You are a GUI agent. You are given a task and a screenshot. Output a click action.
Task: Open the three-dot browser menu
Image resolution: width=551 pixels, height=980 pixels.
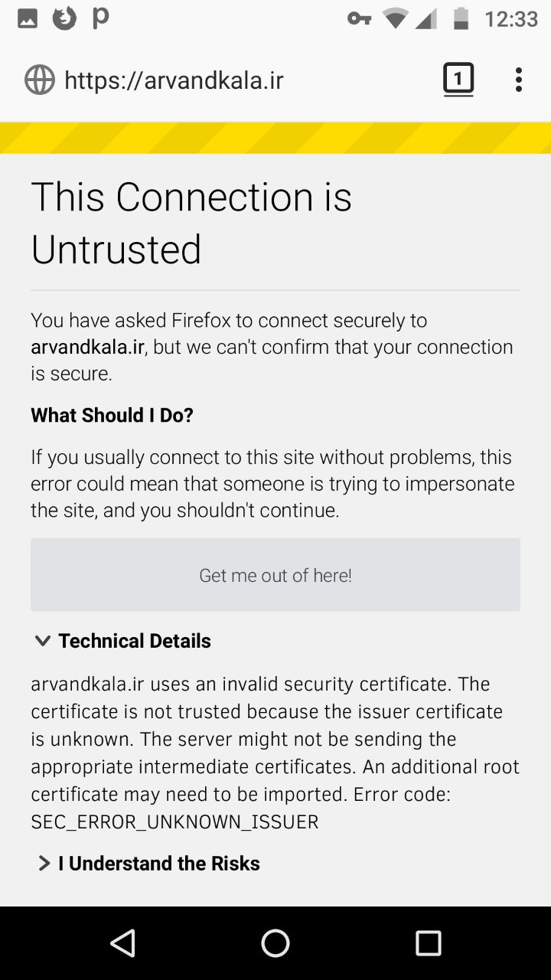pos(518,80)
